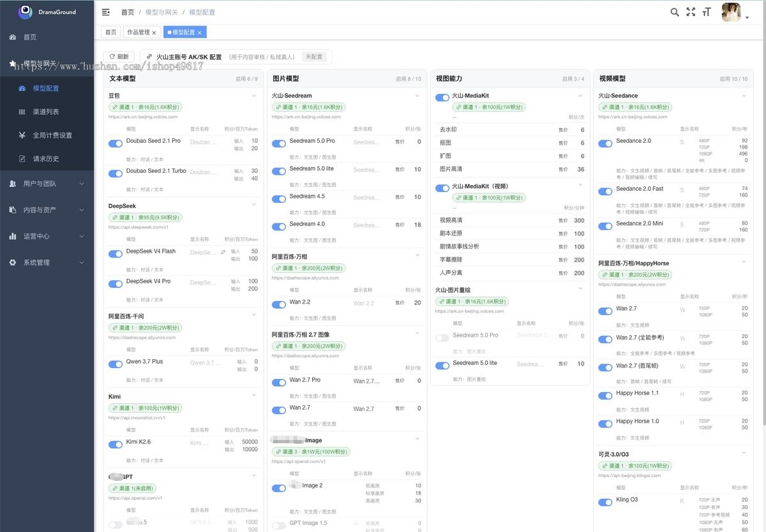The height and width of the screenshot is (532, 766).
Task: Close the 作品管理 tab
Action: tap(154, 33)
